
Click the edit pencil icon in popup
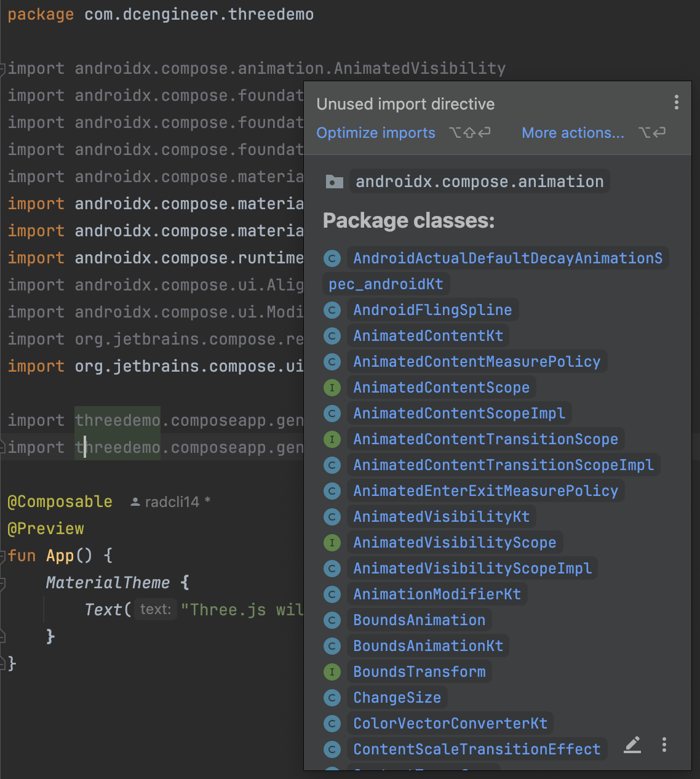pos(632,745)
